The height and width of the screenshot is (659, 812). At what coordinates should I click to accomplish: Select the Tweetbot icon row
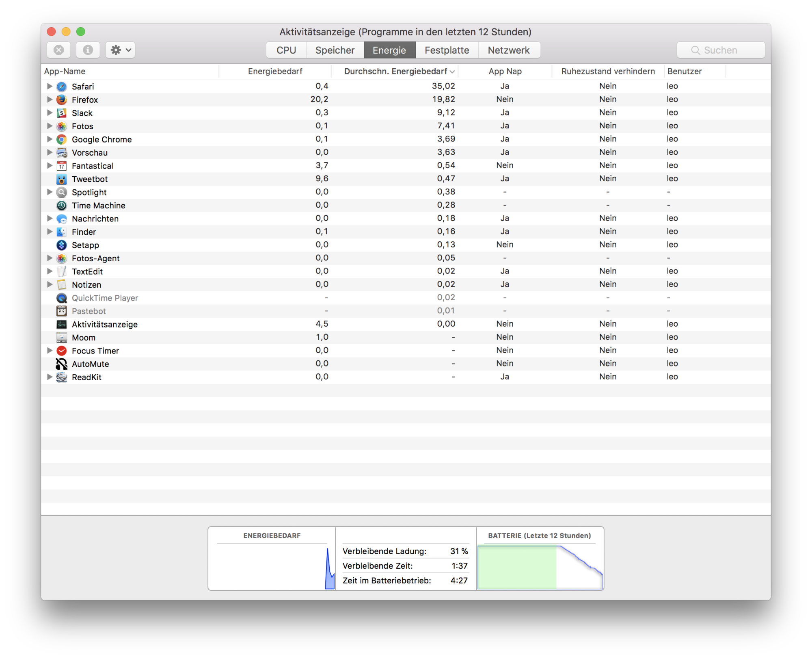pos(62,179)
